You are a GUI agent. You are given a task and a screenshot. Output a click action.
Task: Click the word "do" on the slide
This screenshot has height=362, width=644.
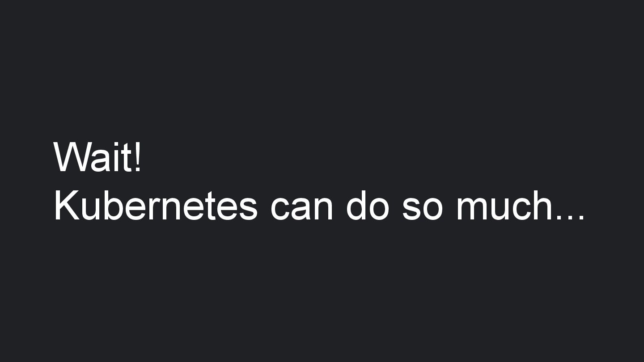pos(366,206)
